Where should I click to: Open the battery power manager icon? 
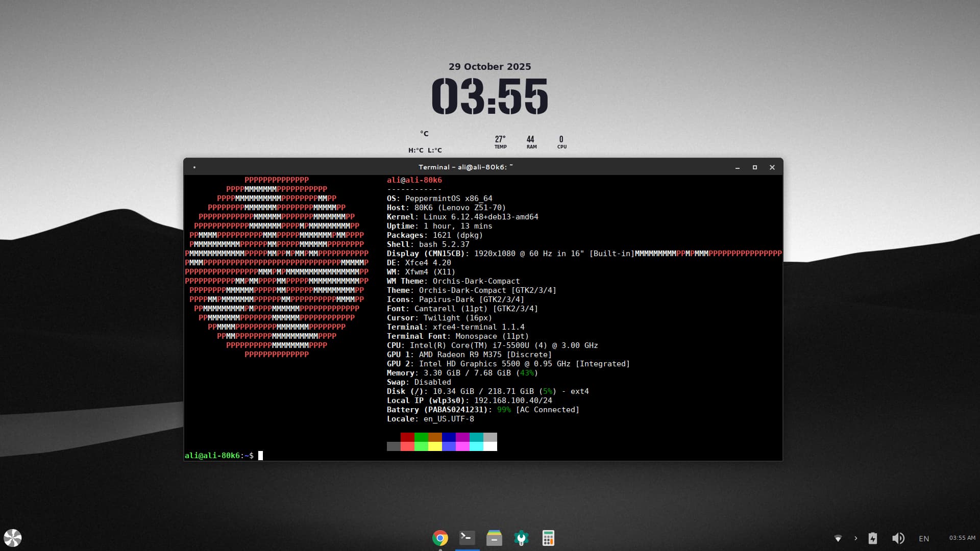coord(873,538)
